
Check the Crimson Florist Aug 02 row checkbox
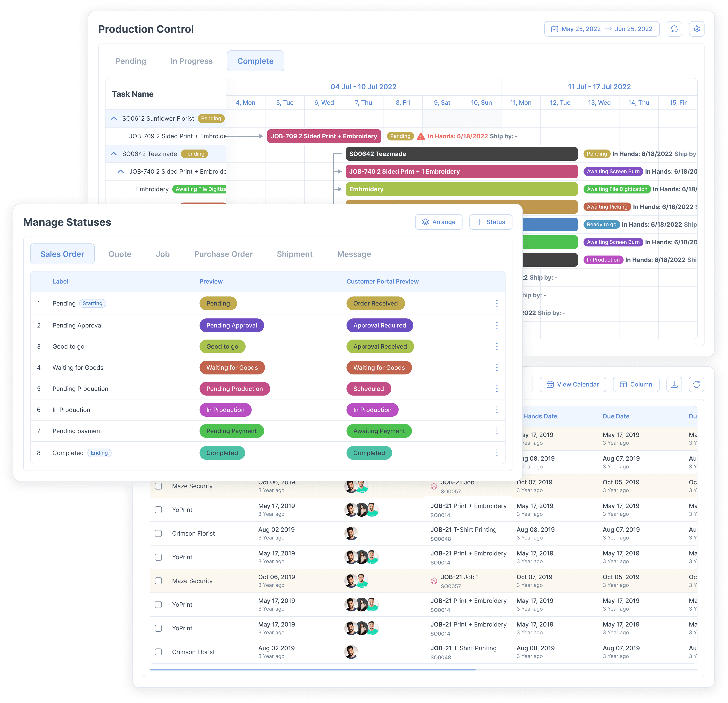click(158, 534)
